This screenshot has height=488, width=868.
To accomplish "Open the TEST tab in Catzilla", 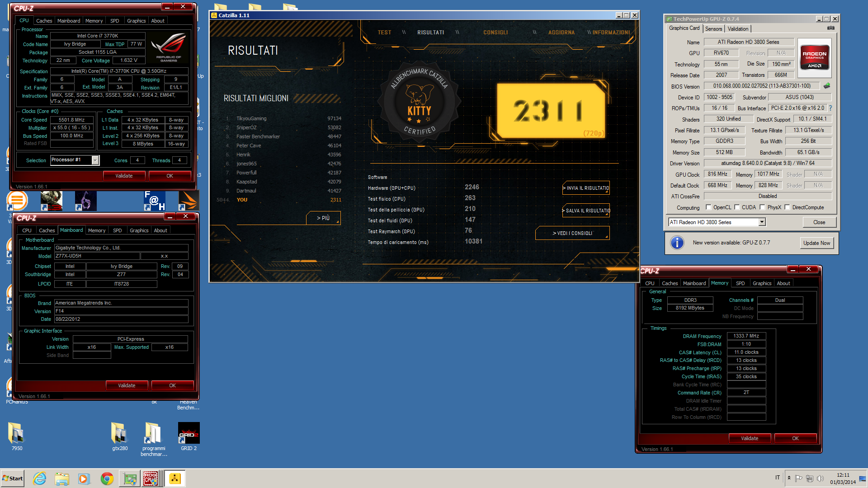I will [x=384, y=33].
